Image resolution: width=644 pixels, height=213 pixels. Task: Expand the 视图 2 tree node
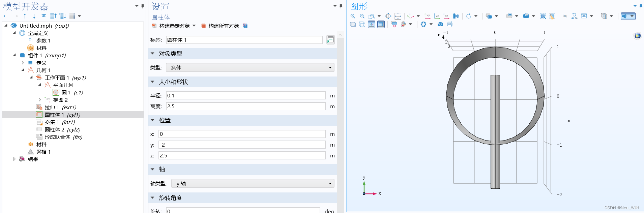point(39,100)
